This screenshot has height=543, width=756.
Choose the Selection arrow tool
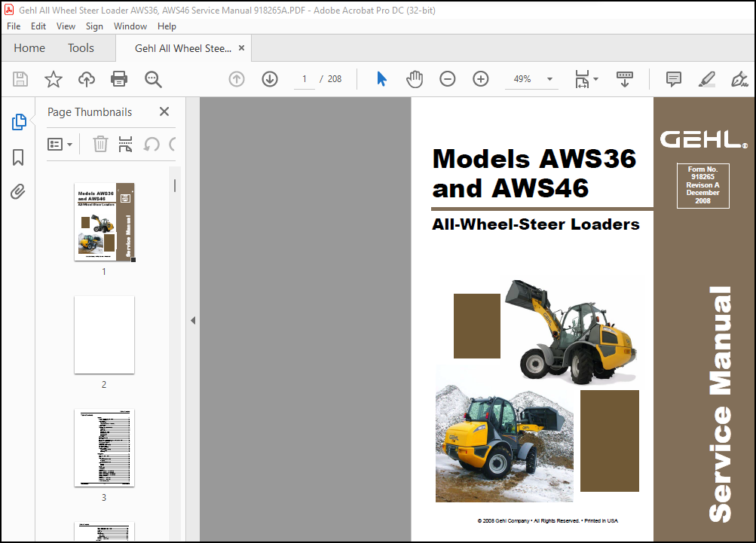click(381, 79)
